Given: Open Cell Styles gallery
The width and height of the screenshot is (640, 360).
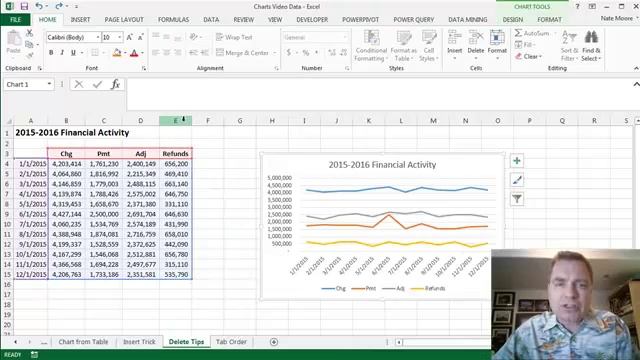Looking at the screenshot, I should pyautogui.click(x=429, y=46).
